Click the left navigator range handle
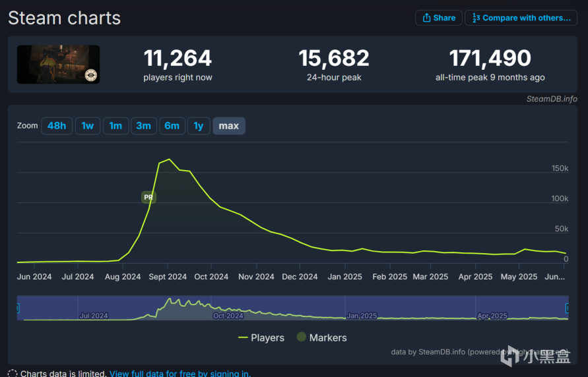The width and height of the screenshot is (588, 377). coord(18,308)
